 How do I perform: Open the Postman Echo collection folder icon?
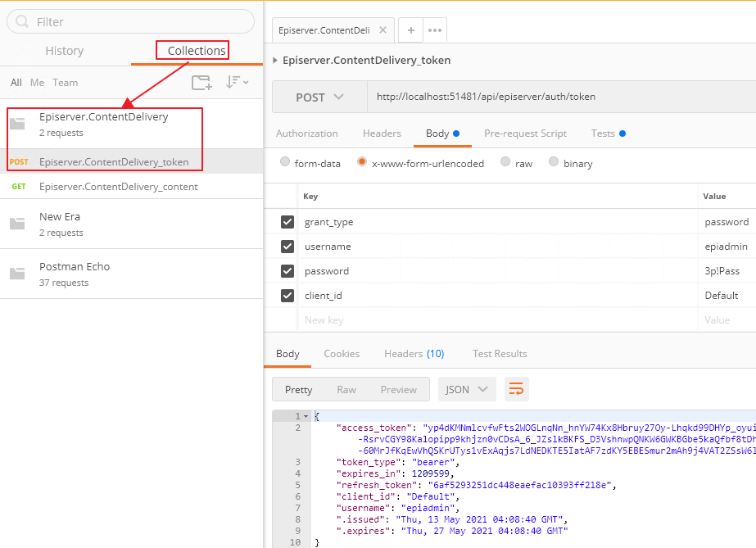point(17,274)
